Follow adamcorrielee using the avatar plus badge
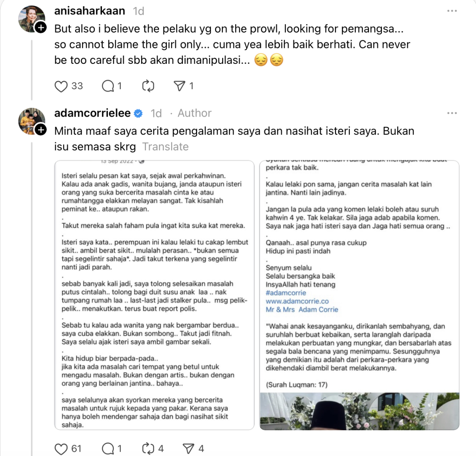 41,130
